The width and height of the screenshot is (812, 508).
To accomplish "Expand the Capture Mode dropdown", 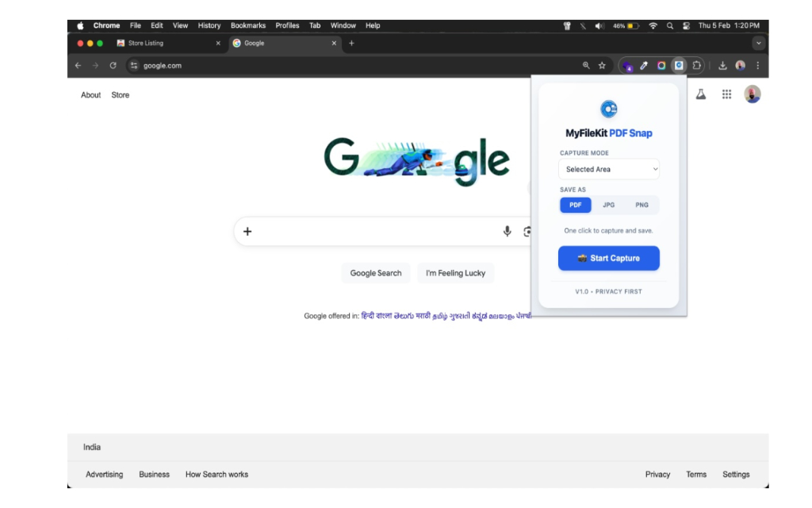I will pos(609,169).
